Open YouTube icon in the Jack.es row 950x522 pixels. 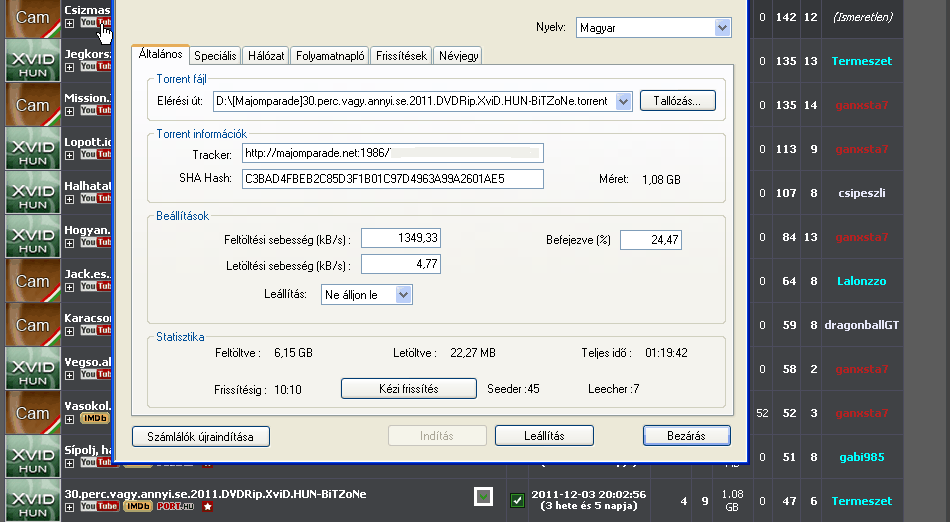[x=96, y=286]
